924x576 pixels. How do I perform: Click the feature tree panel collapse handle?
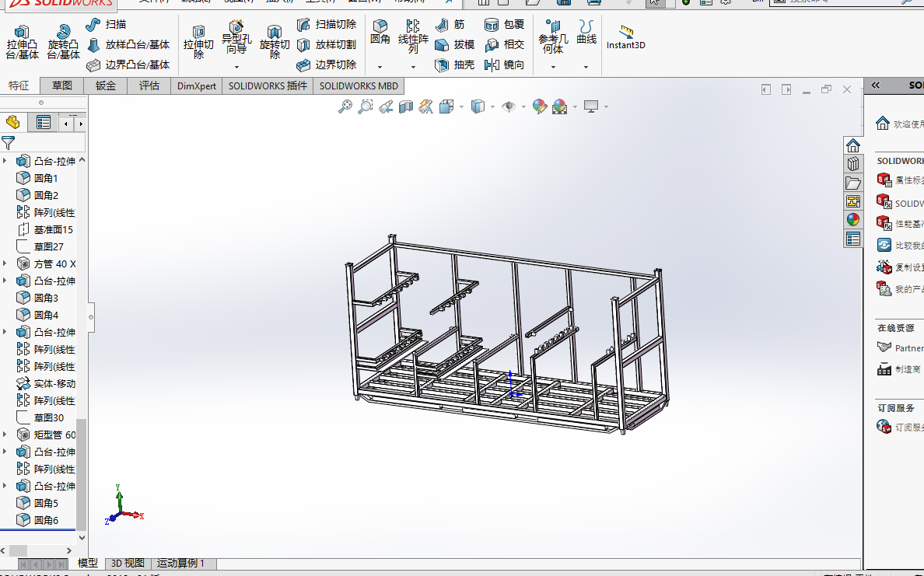(91, 317)
